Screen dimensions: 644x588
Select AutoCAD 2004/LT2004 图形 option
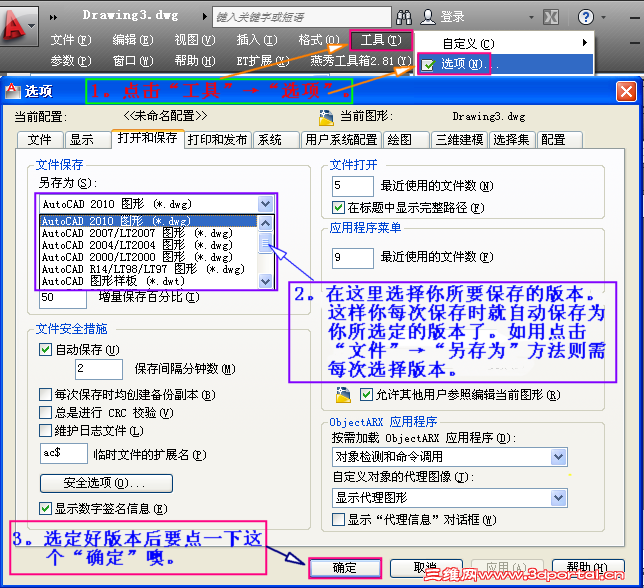click(149, 245)
